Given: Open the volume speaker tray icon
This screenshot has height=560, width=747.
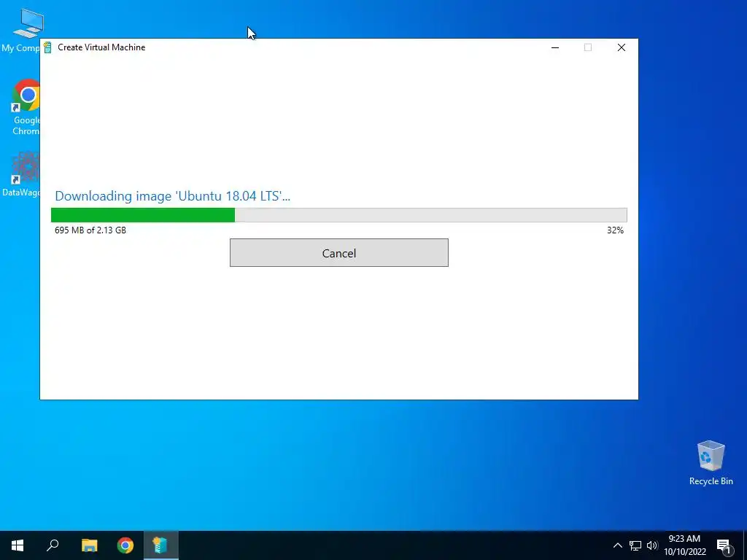Looking at the screenshot, I should click(x=651, y=545).
